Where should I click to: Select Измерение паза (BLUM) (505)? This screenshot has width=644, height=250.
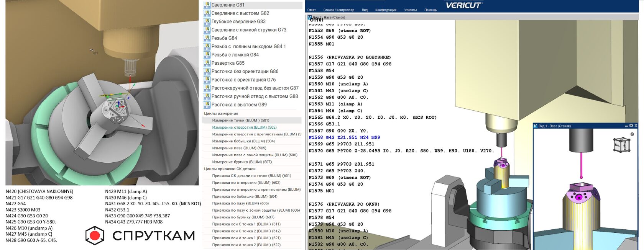(x=239, y=148)
